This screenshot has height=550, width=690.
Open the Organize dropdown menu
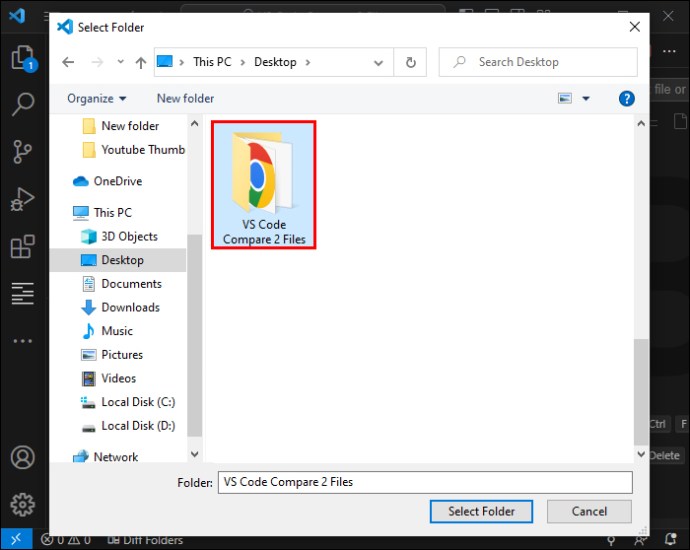97,98
